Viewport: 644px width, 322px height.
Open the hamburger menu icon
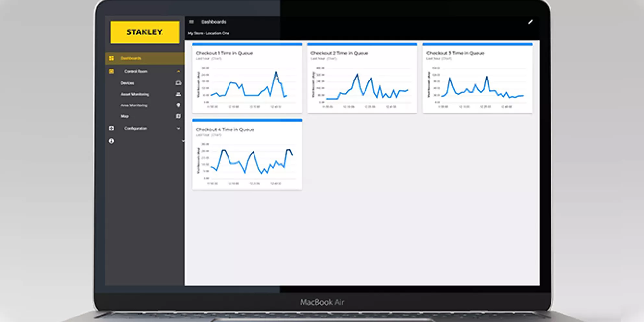click(191, 22)
